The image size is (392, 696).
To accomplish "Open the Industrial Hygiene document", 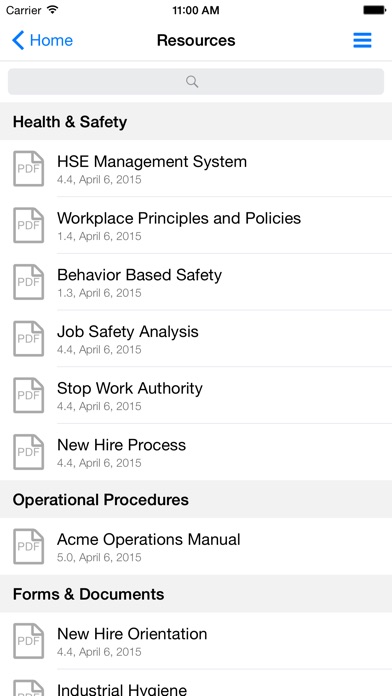I will (x=196, y=686).
